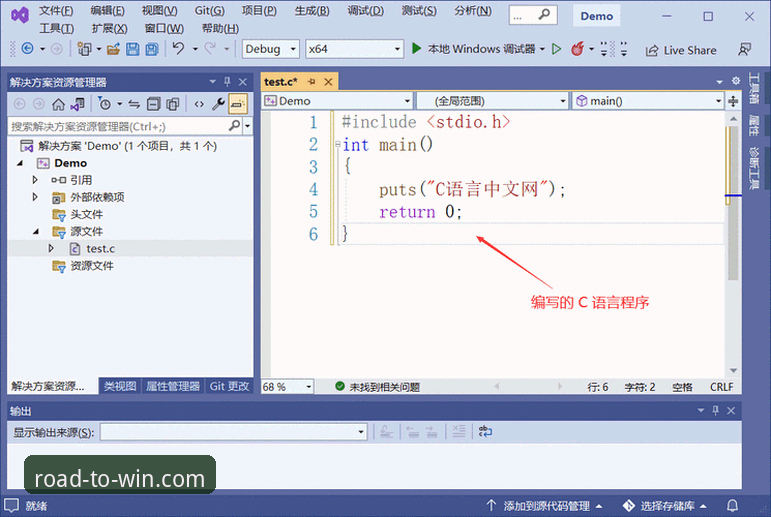The width and height of the screenshot is (771, 517).
Task: Click 添加到源代码管理 in the status bar
Action: pos(546,506)
